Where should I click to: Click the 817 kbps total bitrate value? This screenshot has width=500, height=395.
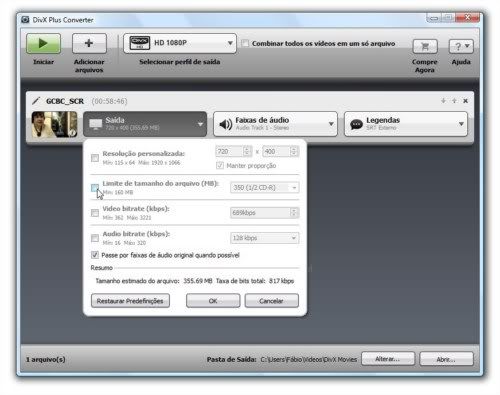click(x=281, y=281)
